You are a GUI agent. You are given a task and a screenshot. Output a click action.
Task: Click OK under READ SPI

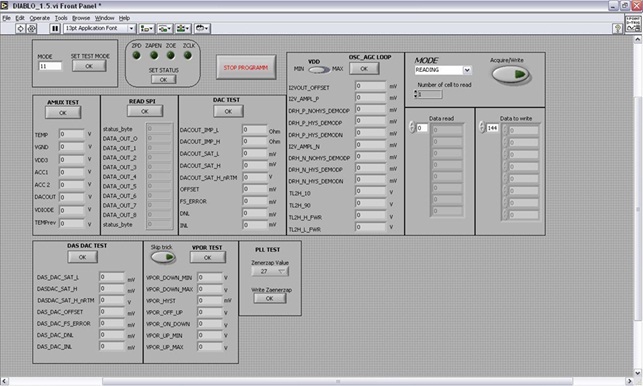click(x=145, y=112)
